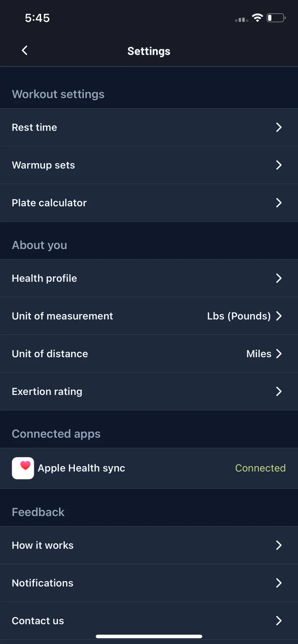Click the Notifications chevron arrow

tap(279, 583)
